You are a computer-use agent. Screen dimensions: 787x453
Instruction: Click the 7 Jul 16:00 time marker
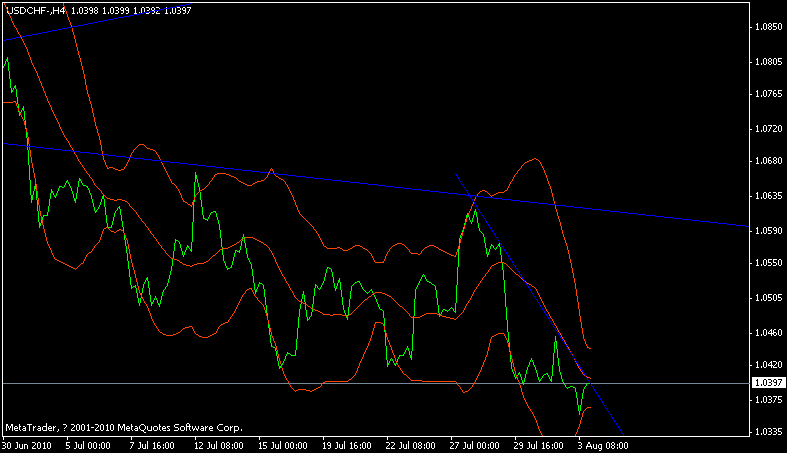coord(152,445)
